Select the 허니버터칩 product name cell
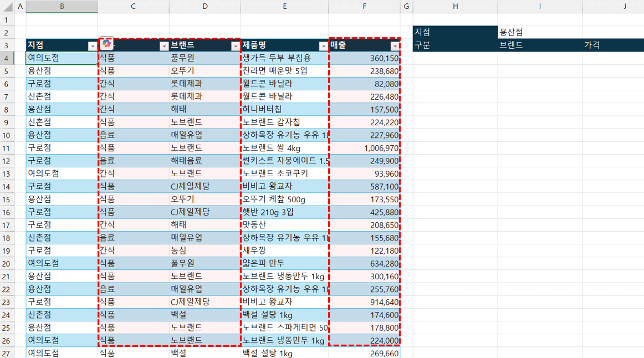The height and width of the screenshot is (358, 644). pos(285,109)
